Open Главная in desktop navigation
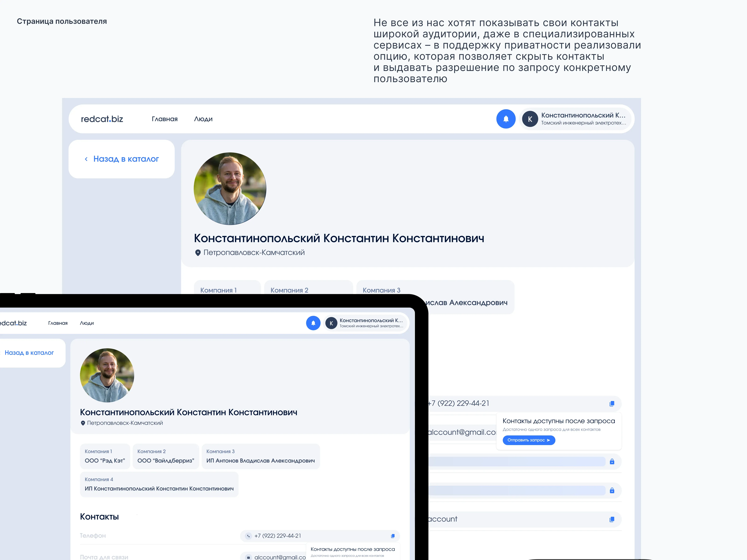The width and height of the screenshot is (747, 560). pyautogui.click(x=164, y=119)
